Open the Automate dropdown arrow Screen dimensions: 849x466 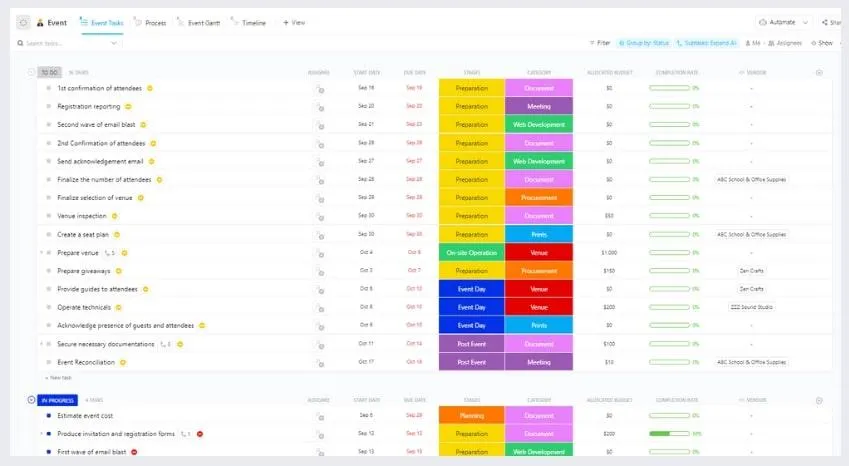805,22
